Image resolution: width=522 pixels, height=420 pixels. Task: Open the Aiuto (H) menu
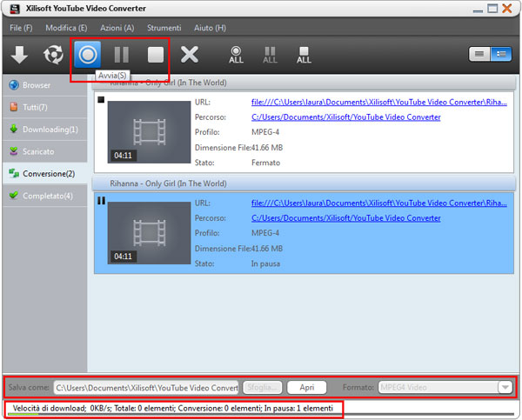(210, 28)
